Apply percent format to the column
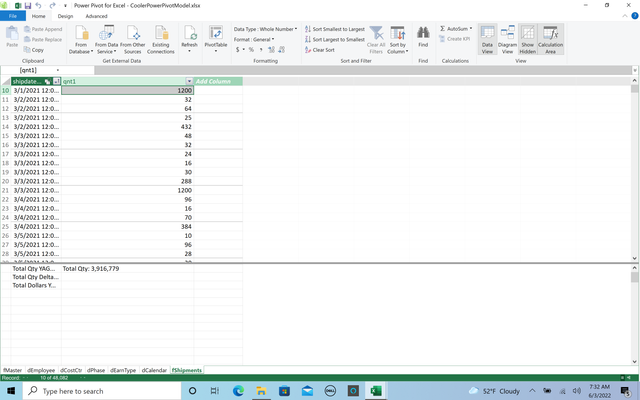Image resolution: width=640 pixels, height=400 pixels. point(251,50)
